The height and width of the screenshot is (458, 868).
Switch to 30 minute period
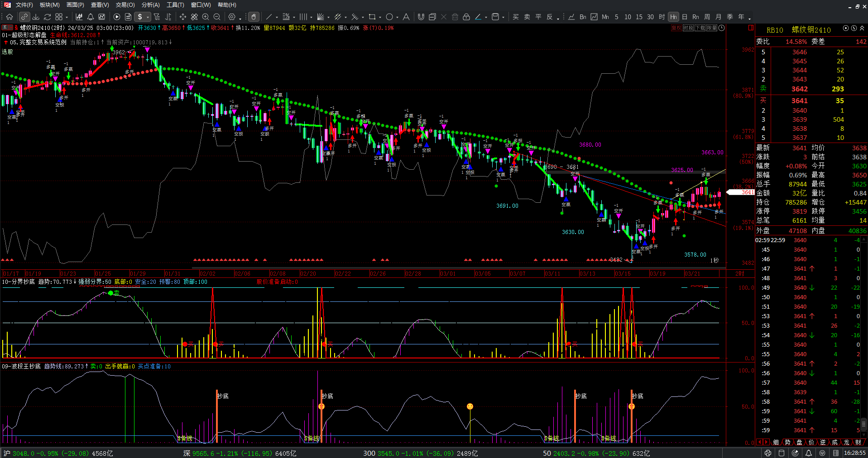click(650, 17)
